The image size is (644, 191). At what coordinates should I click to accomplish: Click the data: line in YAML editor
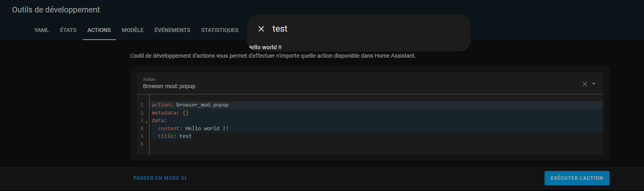(x=159, y=121)
